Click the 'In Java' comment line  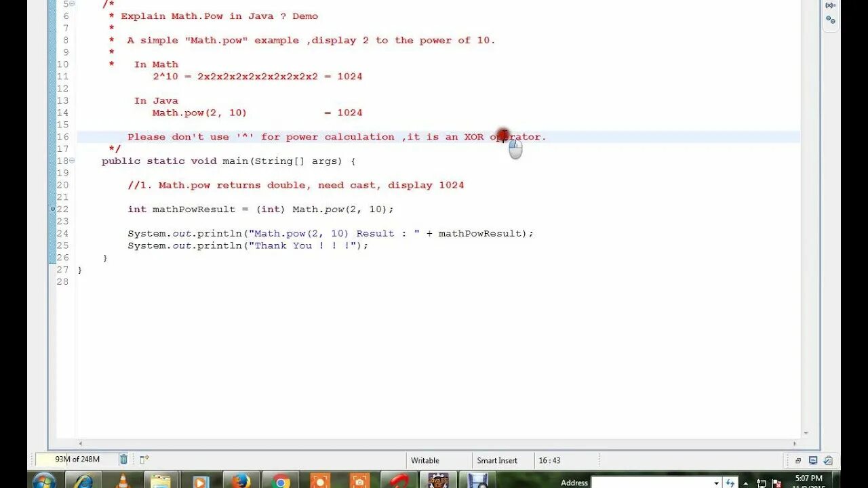(156, 101)
